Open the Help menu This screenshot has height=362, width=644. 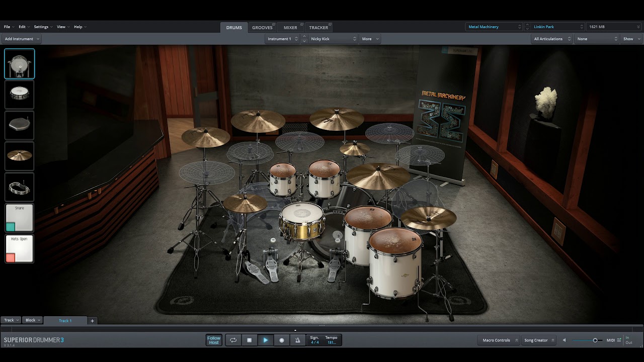click(79, 27)
